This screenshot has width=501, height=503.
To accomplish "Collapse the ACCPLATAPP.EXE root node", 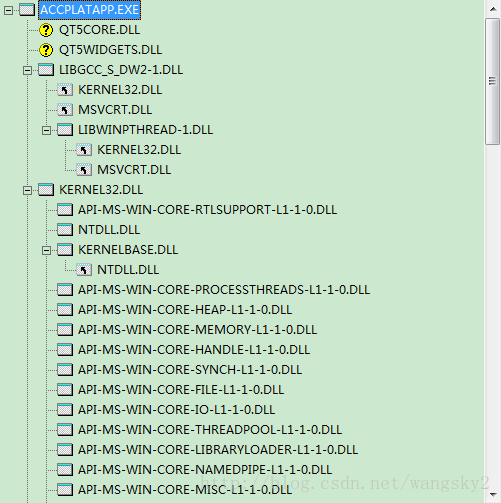I will [x=8, y=10].
